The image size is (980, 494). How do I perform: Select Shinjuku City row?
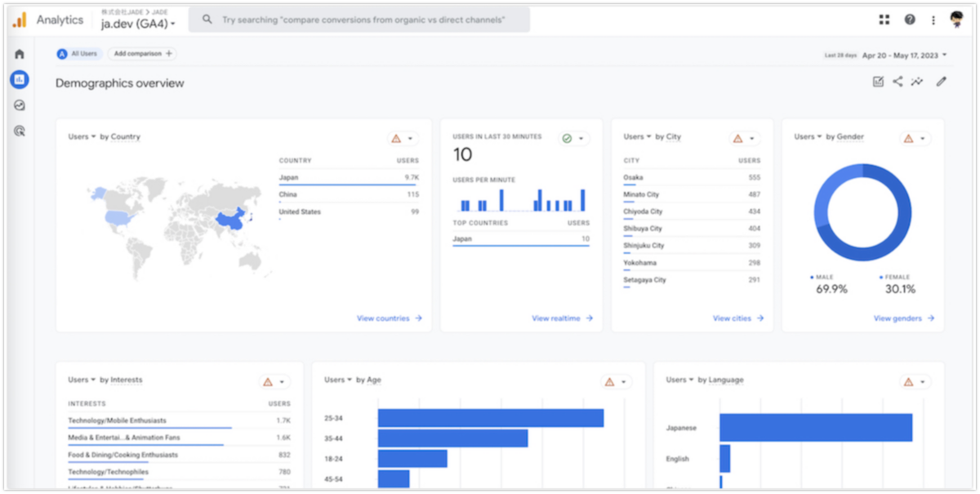pos(692,246)
